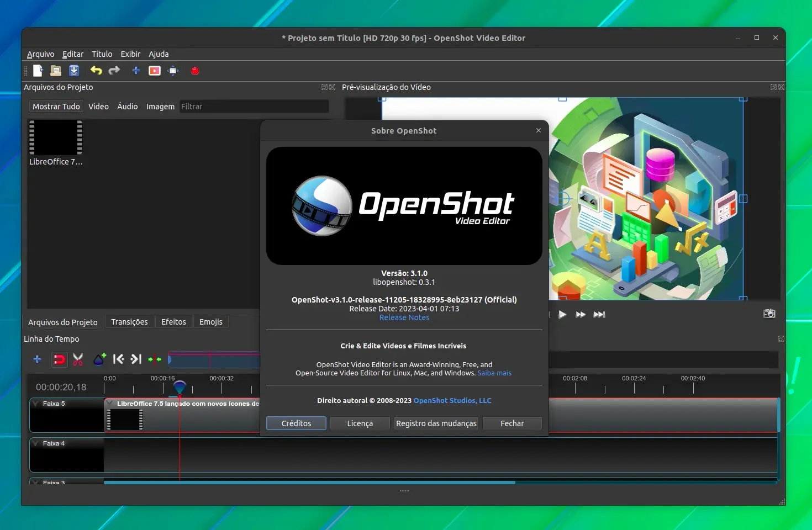
Task: Open the Editar menu
Action: (x=73, y=54)
